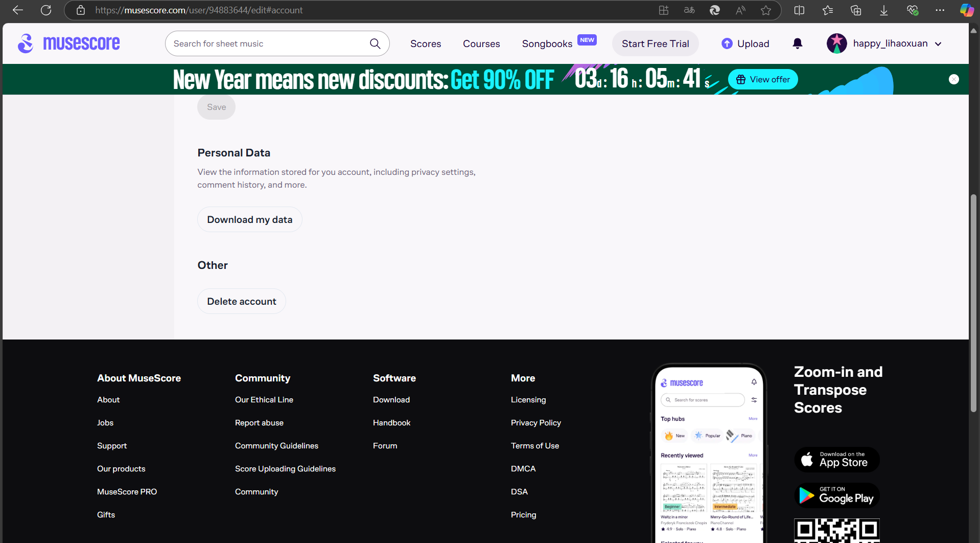The width and height of the screenshot is (980, 543).
Task: Click the browser address bar URL
Action: point(199,10)
